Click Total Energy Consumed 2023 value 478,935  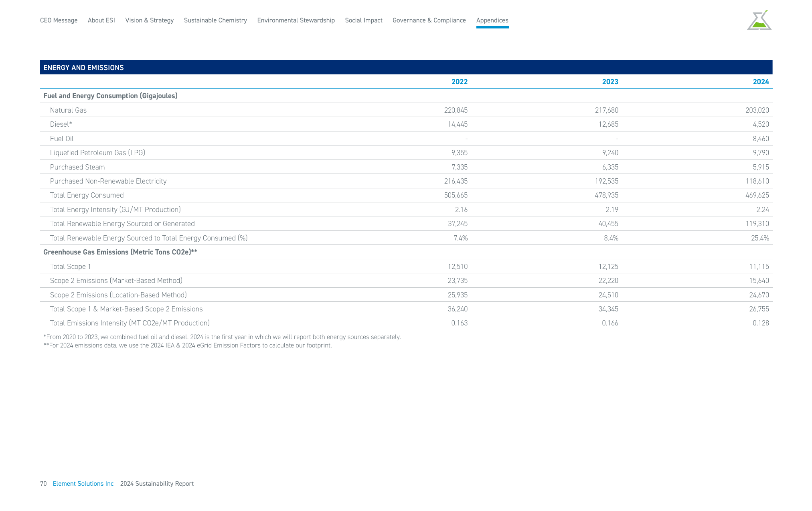pos(607,195)
